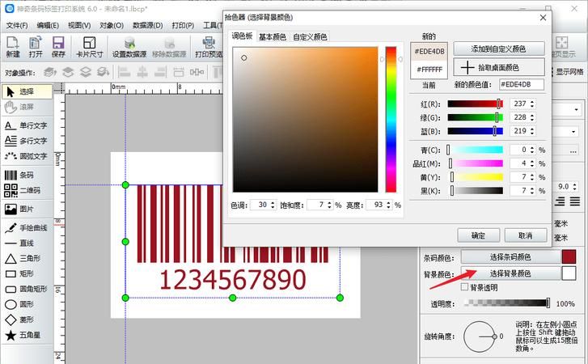Switch to the custom colors (自定义颜色) tab
Image resolution: width=588 pixels, height=364 pixels.
[310, 36]
